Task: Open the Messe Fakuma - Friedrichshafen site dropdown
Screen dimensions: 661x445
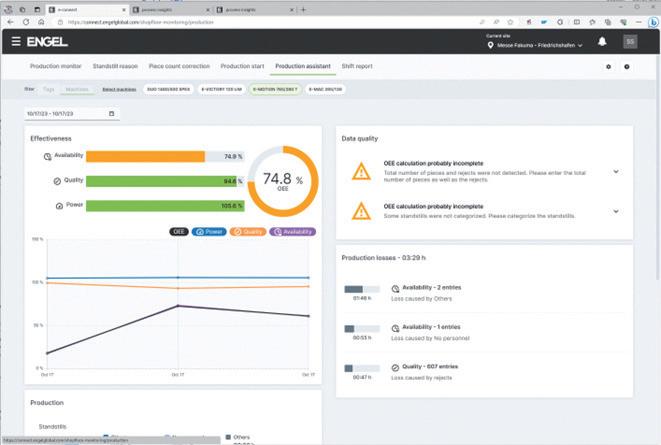Action: coord(535,45)
